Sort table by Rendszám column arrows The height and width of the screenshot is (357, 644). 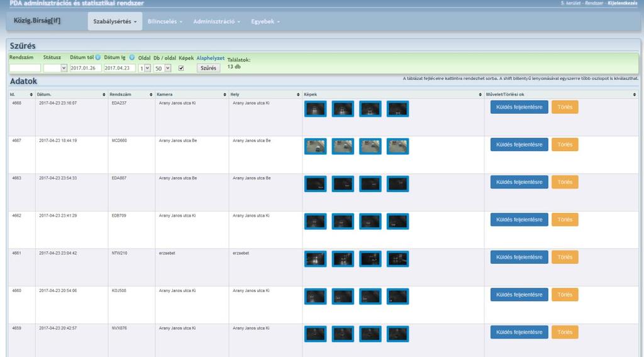(151, 94)
